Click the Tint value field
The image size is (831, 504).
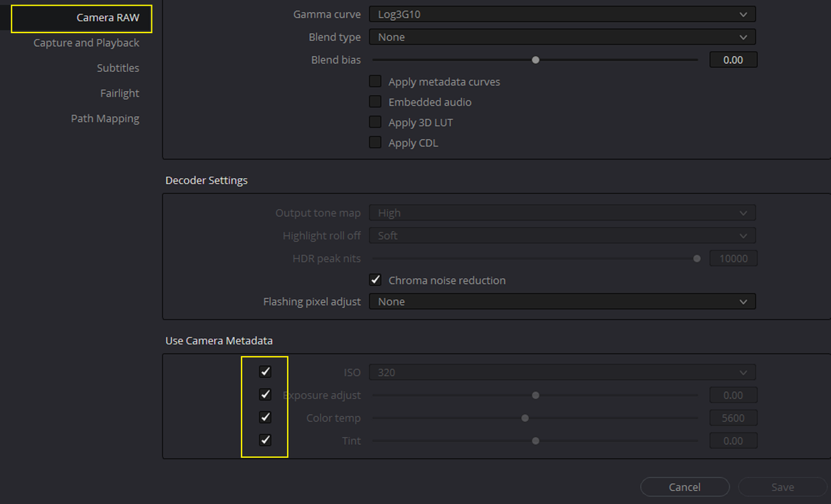point(733,440)
